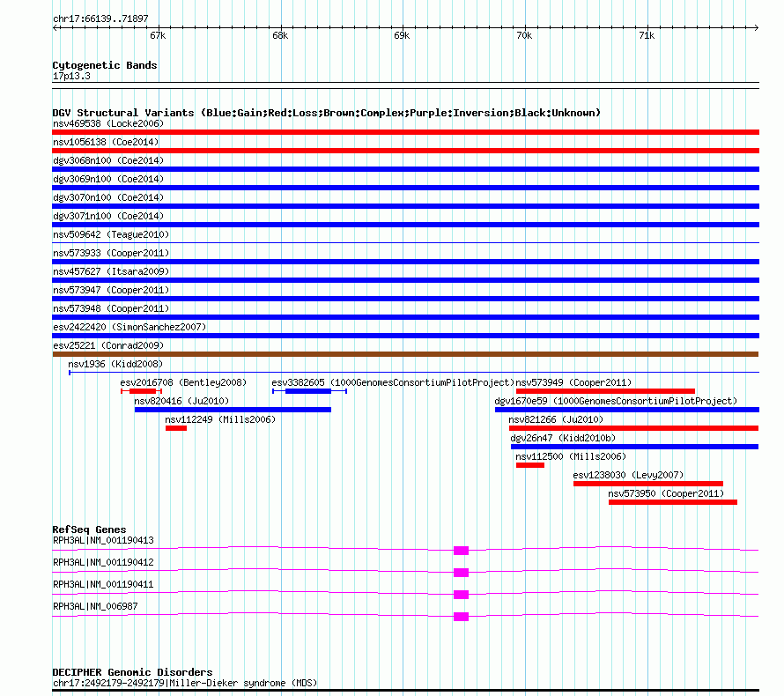Open variant nsv1936 (Kidd2008) label
784x696 pixels.
(x=115, y=364)
